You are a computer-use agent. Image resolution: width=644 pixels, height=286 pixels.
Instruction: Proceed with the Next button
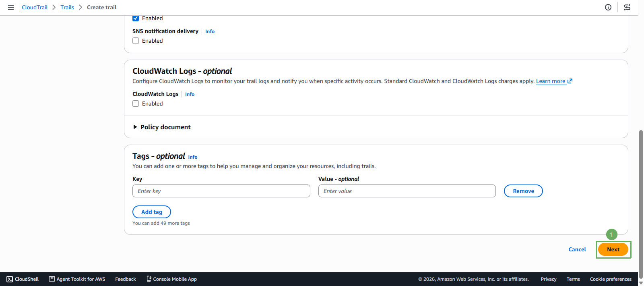[613, 249]
